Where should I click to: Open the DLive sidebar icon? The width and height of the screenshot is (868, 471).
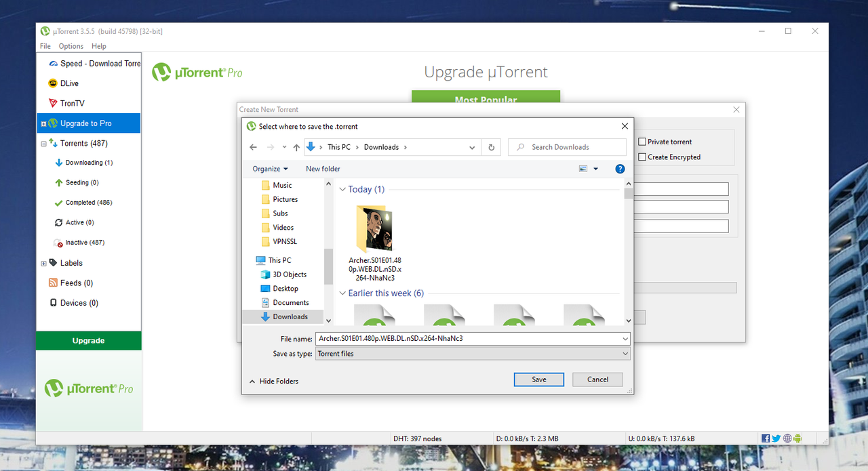tap(53, 83)
